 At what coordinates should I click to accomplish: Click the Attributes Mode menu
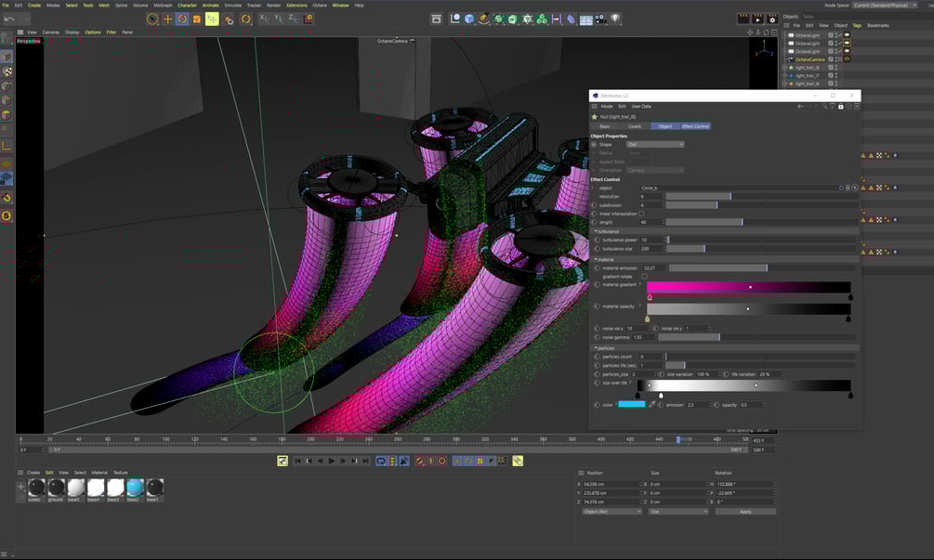[606, 107]
